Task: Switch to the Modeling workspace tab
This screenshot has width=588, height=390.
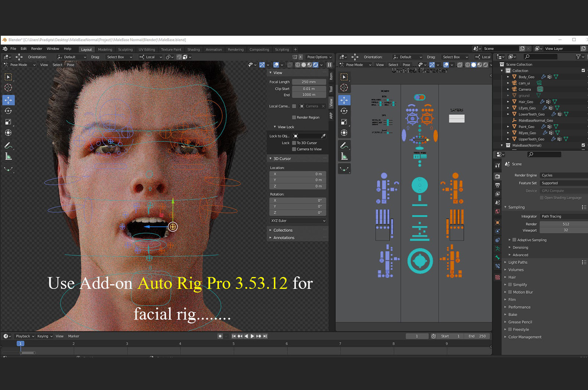Action: [105, 49]
